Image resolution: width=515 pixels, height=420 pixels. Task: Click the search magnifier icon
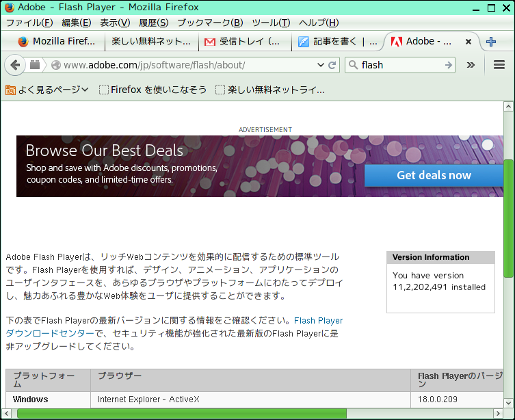point(354,65)
